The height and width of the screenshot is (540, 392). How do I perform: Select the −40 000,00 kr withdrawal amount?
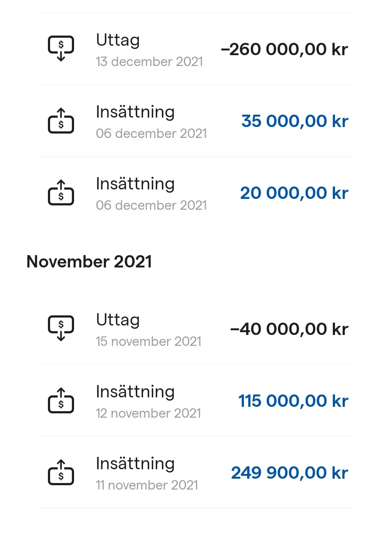[x=289, y=329]
